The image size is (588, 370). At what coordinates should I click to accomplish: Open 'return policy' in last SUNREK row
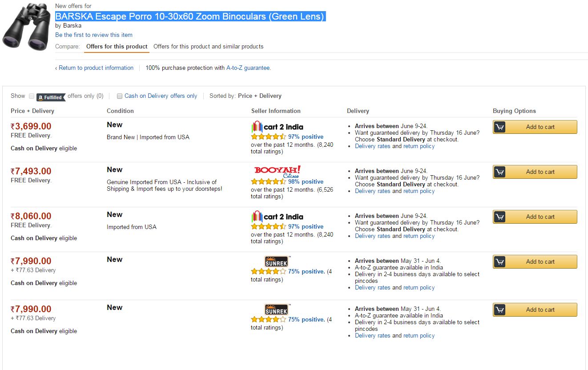(419, 336)
